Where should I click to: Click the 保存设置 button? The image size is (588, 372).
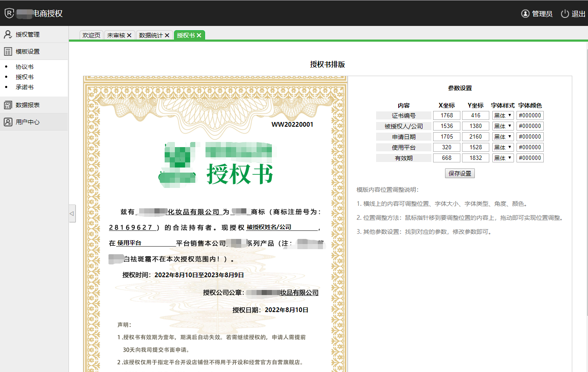click(x=460, y=173)
